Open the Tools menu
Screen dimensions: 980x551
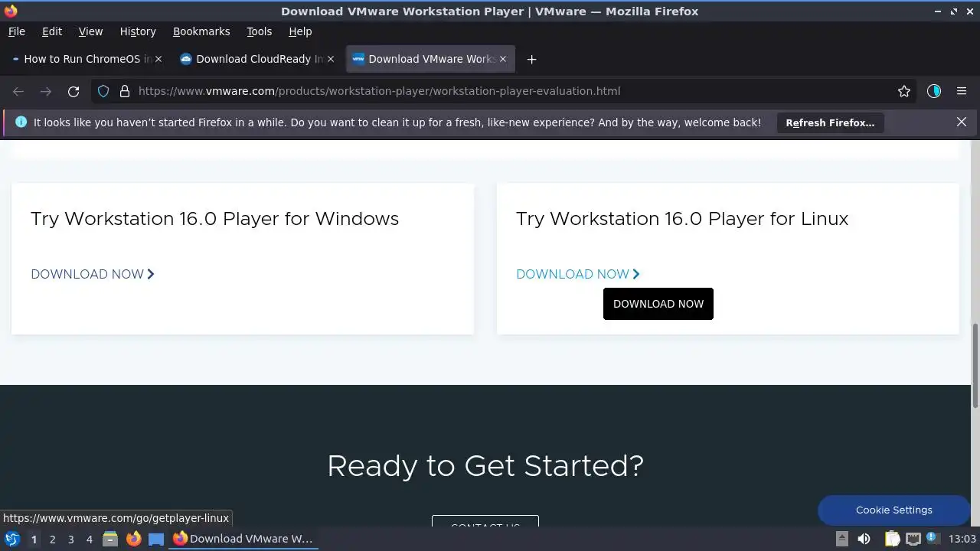(x=259, y=31)
